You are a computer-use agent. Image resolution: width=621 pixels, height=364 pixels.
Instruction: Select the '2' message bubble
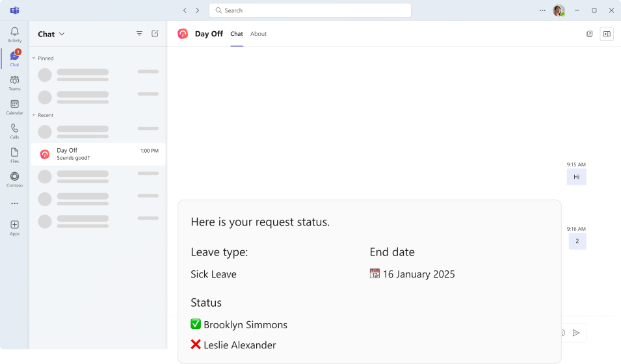(577, 241)
